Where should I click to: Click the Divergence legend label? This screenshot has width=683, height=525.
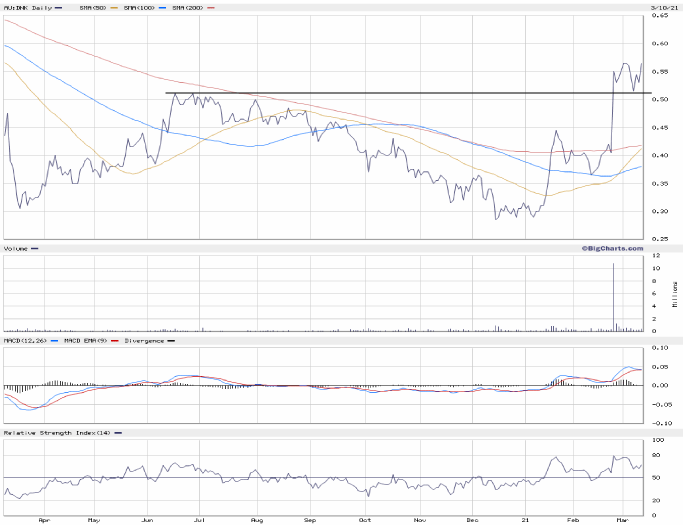pos(144,342)
